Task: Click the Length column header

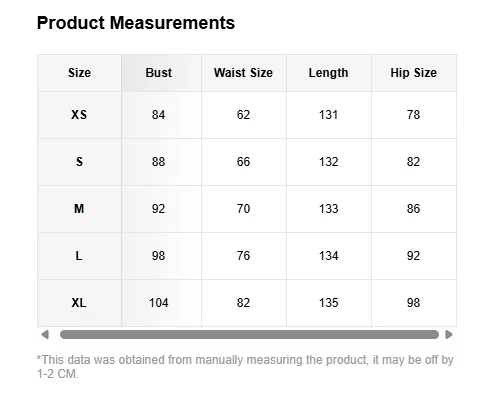Action: [328, 73]
